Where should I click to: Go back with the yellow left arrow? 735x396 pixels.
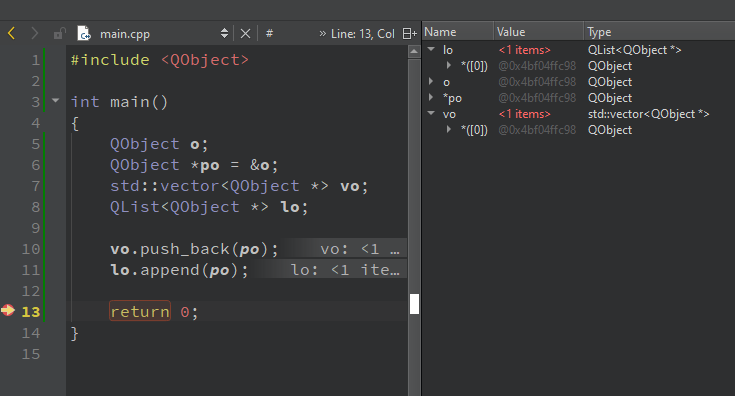[x=12, y=33]
